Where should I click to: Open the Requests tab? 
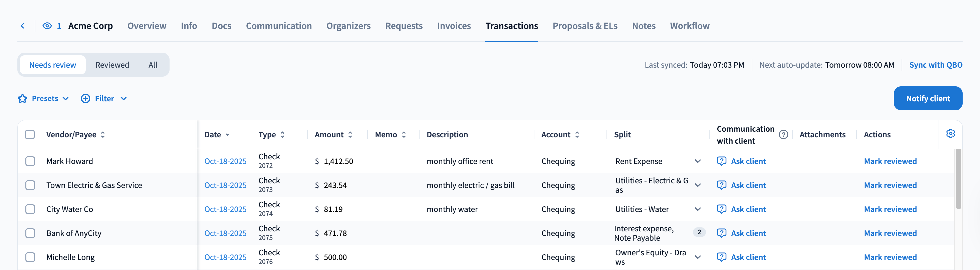[x=404, y=26]
